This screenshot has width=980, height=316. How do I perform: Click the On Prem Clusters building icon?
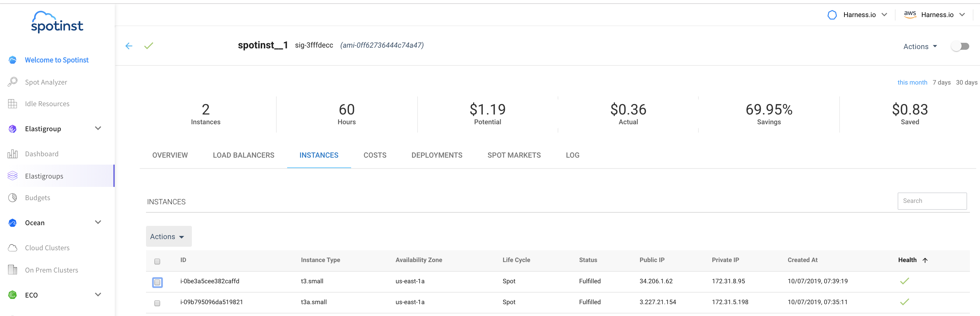click(x=13, y=270)
